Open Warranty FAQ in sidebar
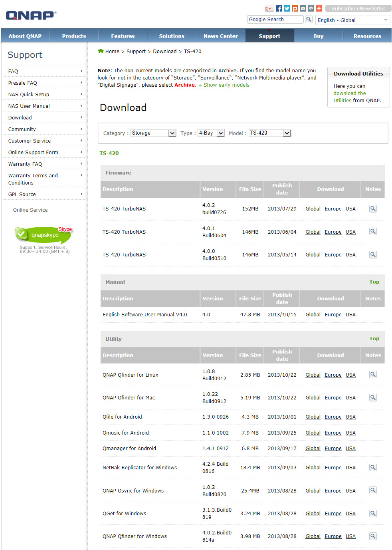 coord(45,164)
